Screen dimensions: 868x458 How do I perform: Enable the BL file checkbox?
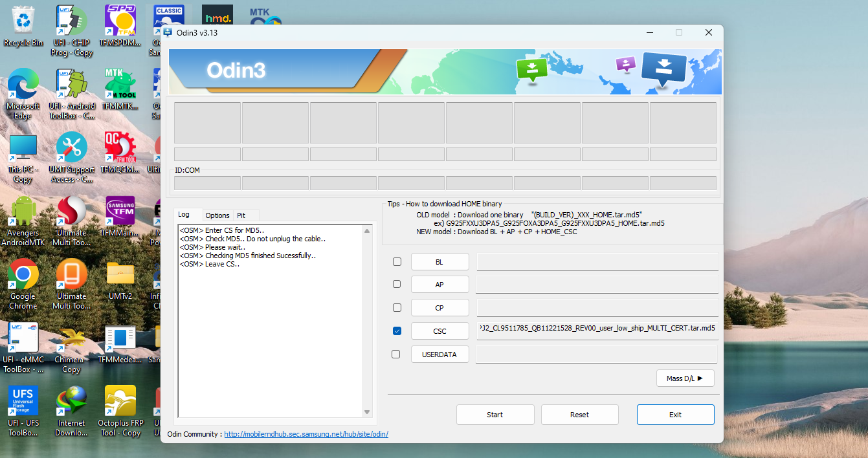click(397, 262)
